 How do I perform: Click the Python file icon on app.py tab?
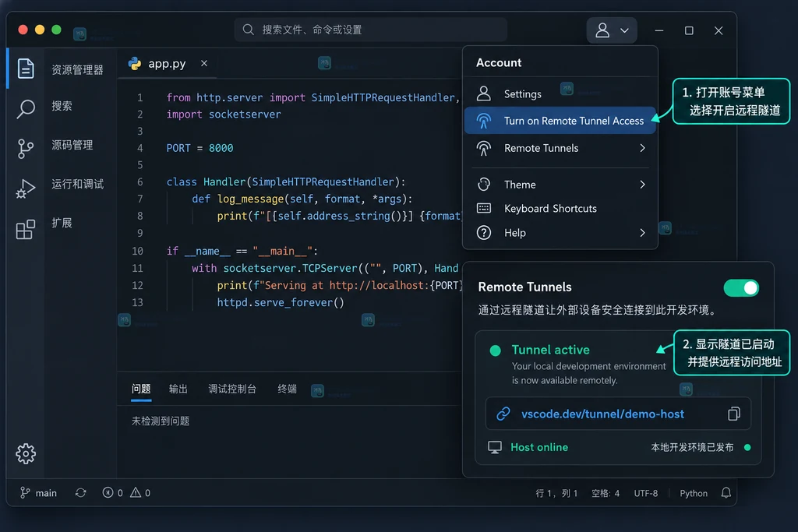click(x=135, y=64)
